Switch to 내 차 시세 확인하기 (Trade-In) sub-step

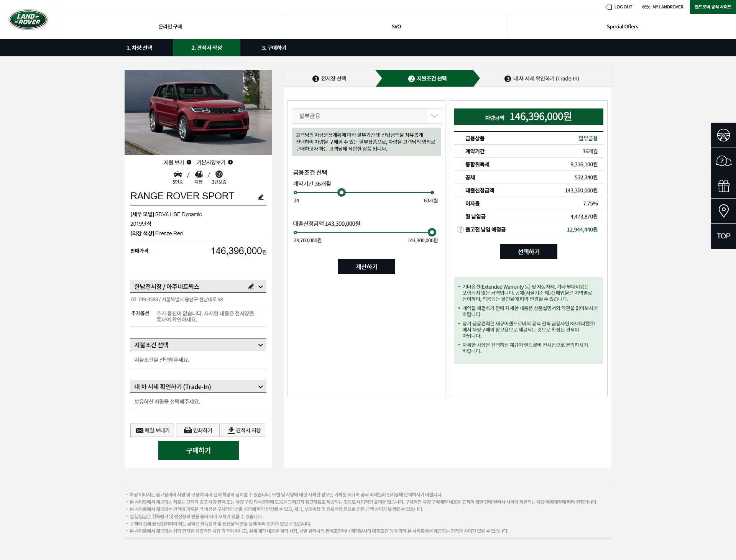(x=542, y=79)
